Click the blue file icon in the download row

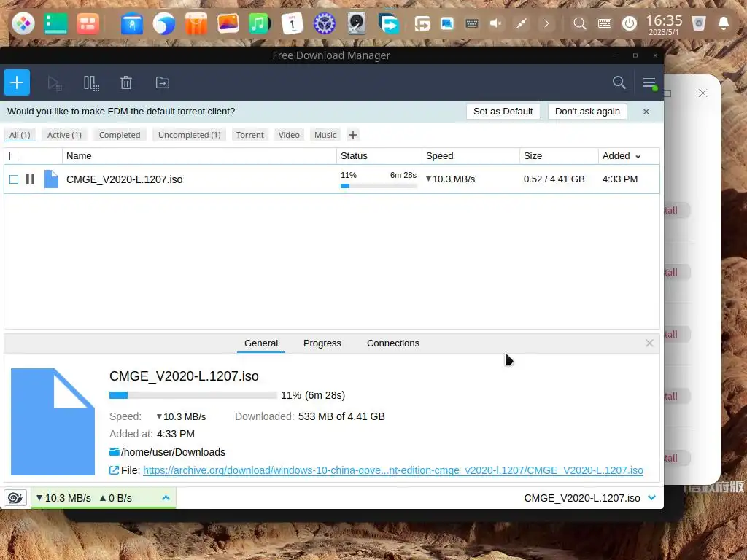click(51, 179)
